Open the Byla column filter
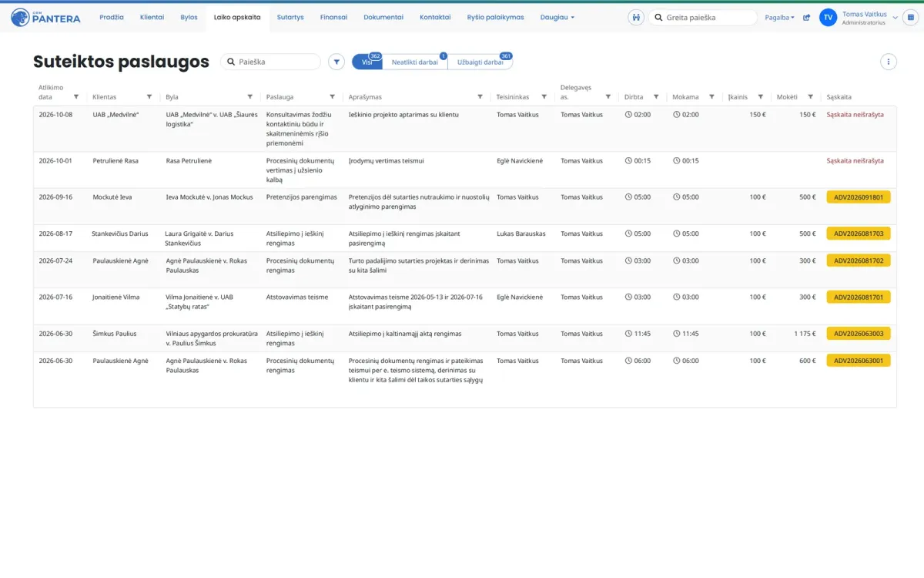 pyautogui.click(x=250, y=97)
